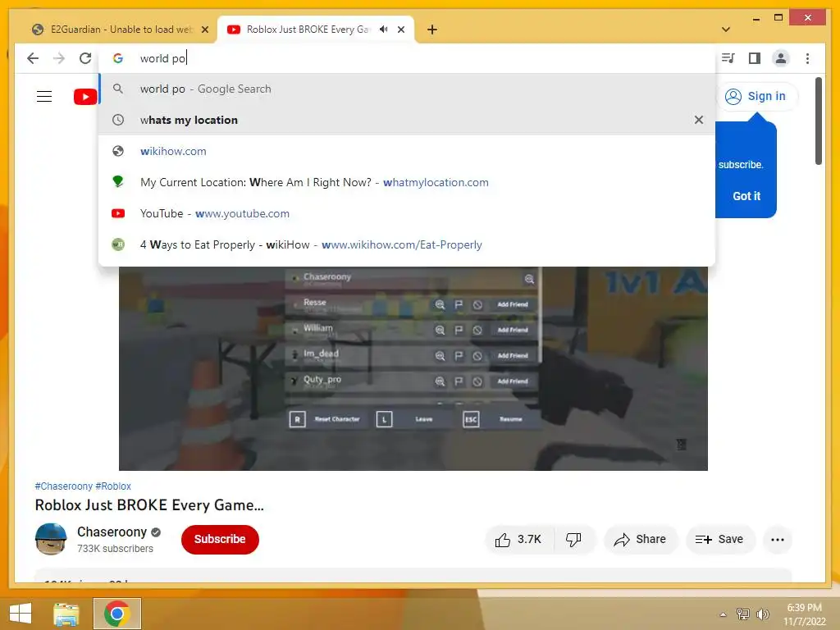Image resolution: width=840 pixels, height=630 pixels.
Task: Open the media controls toolbar icon
Action: point(728,58)
